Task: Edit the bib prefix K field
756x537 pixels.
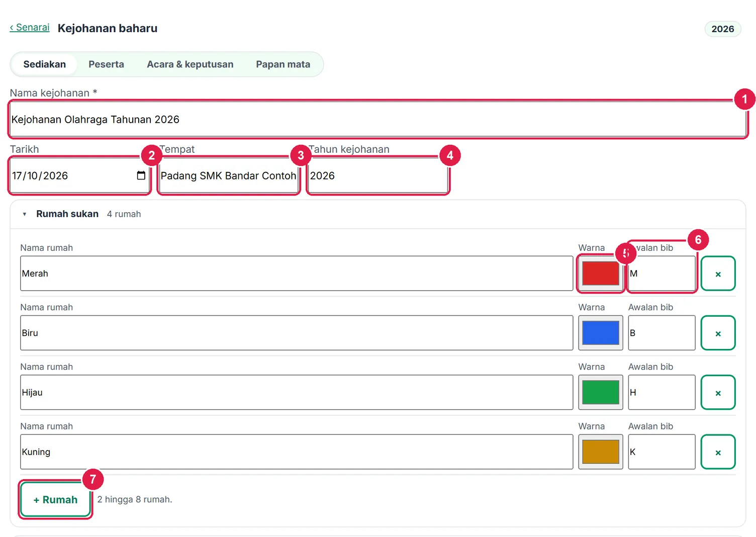Action: 662,452
